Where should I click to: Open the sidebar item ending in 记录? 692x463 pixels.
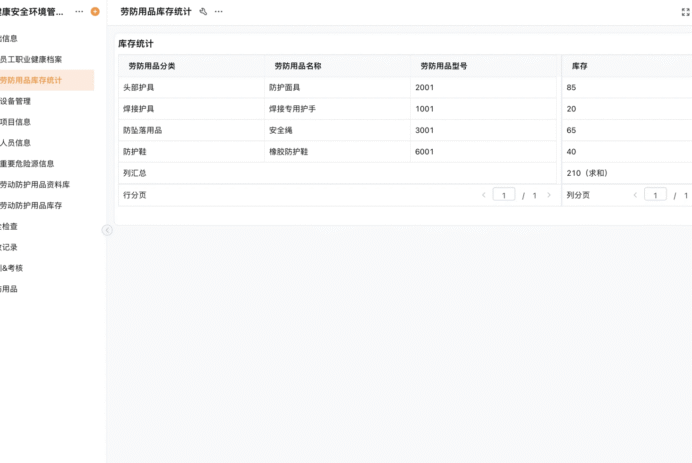9,247
